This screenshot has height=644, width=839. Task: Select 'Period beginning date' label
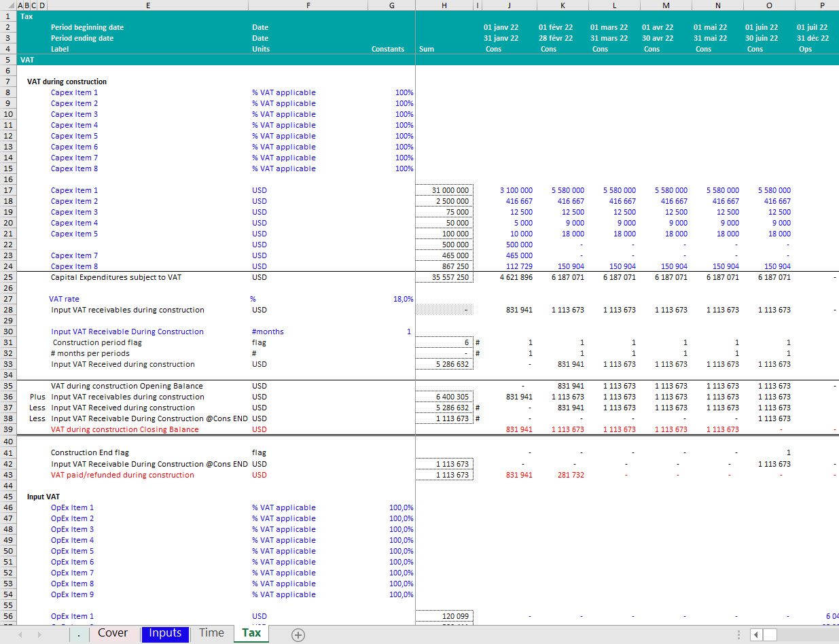(87, 27)
